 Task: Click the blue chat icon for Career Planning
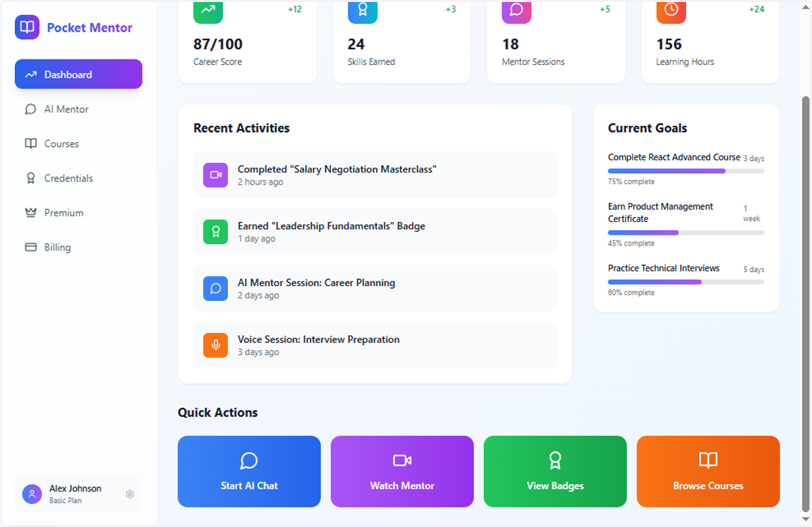pyautogui.click(x=215, y=288)
